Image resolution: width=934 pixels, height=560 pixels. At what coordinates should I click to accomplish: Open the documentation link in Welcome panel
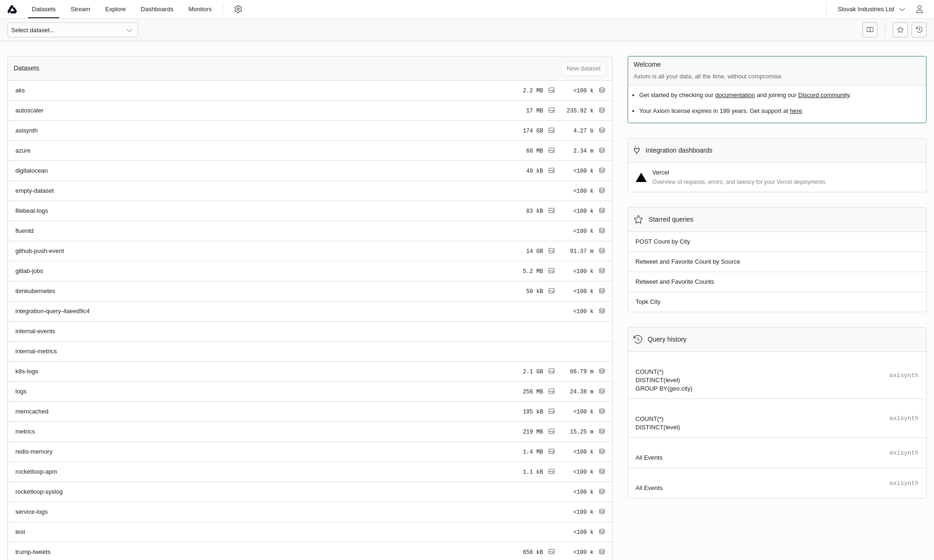[x=735, y=95]
